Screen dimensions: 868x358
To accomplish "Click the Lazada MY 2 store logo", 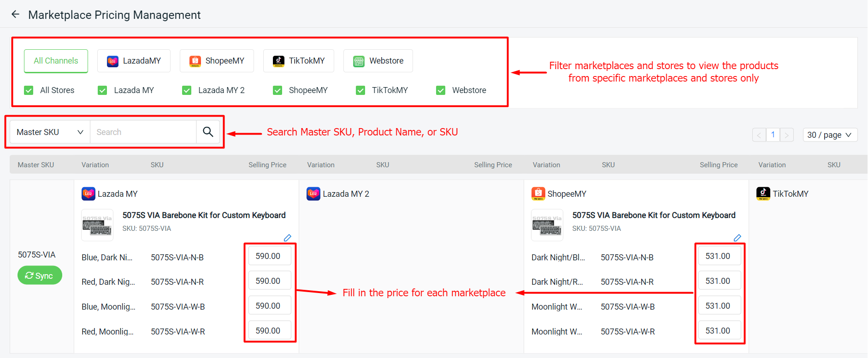I will (x=313, y=194).
